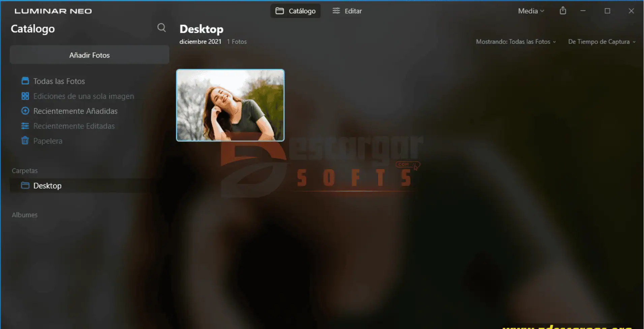Click the catalog search magnifier icon
The height and width of the screenshot is (329, 644).
[x=161, y=28]
